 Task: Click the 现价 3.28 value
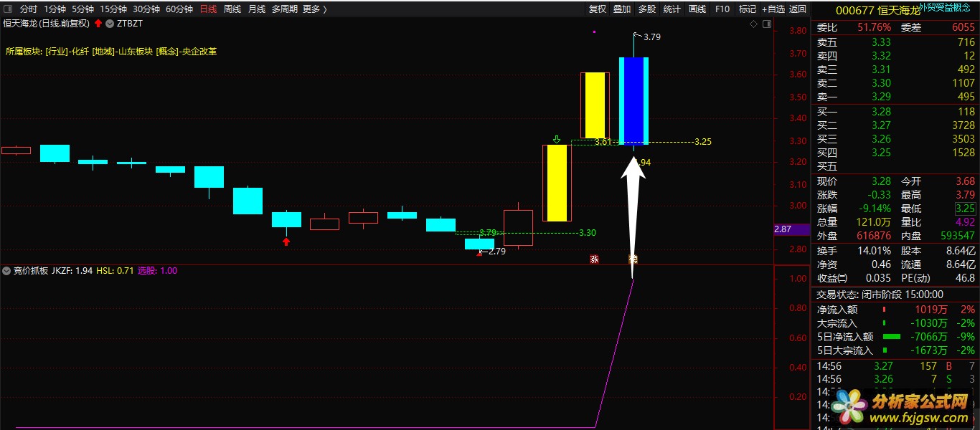click(x=881, y=181)
